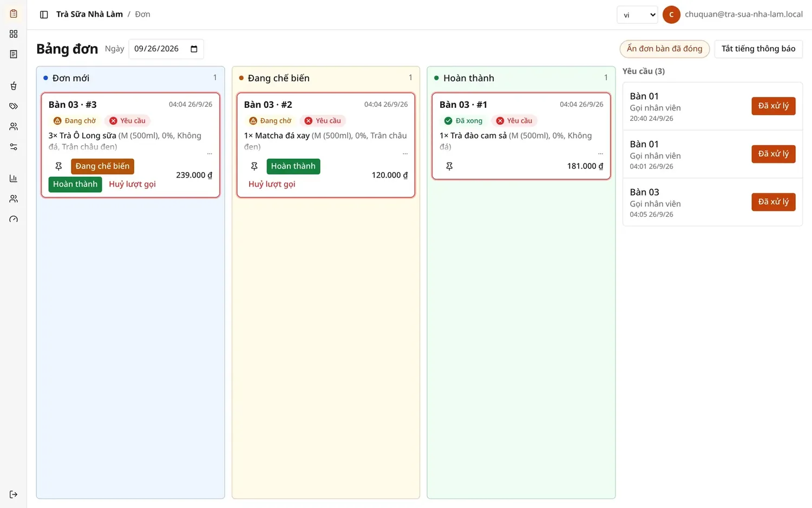Move order #3 to Đang chế biến
Screen dimensions: 812x508
click(x=102, y=166)
